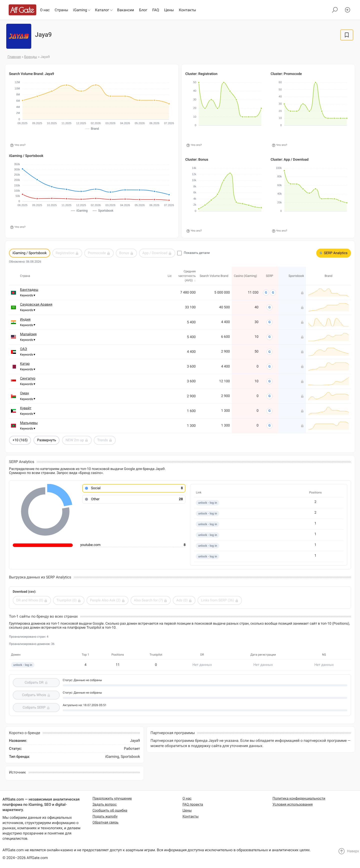This screenshot has height=868, width=360.
Task: Click first 'unlock - log in' link in Positions table
Action: 207,503
